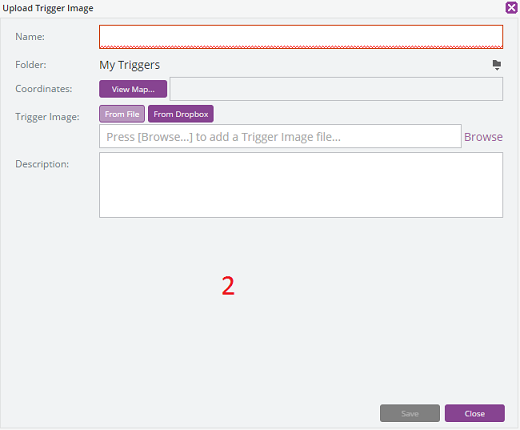Viewport: 520px width, 430px height.
Task: Click the greyed-out Save button
Action: (410, 413)
